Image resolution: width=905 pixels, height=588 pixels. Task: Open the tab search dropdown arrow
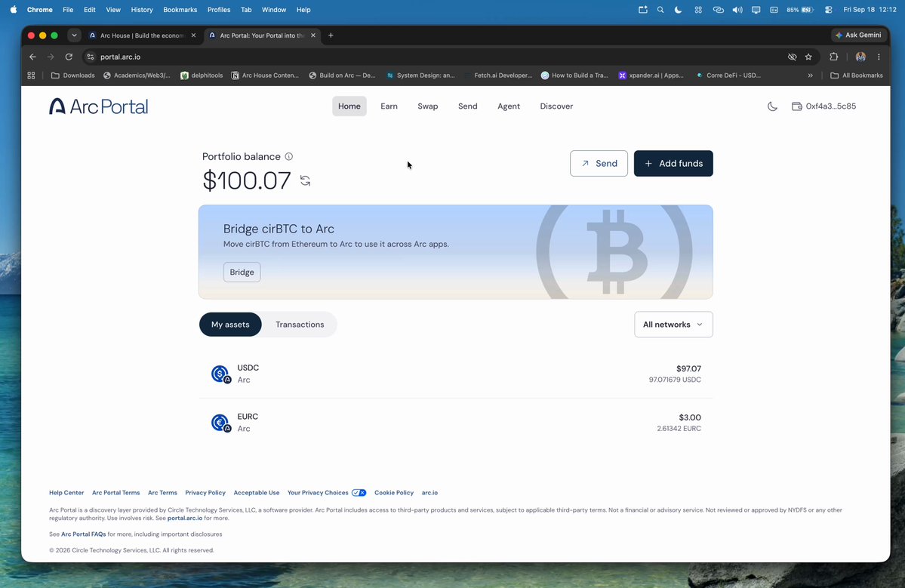click(75, 35)
